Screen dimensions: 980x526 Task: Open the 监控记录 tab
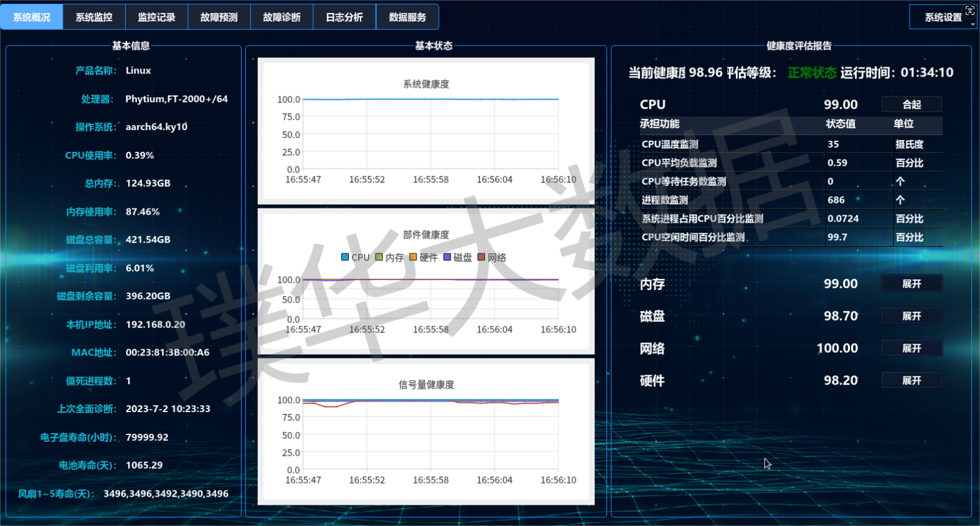156,17
